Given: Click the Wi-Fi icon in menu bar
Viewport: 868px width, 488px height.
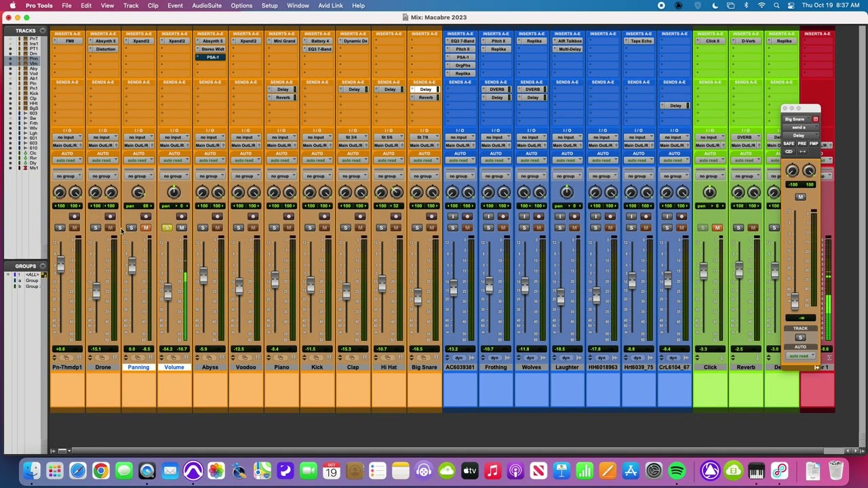Looking at the screenshot, I should pos(761,5).
